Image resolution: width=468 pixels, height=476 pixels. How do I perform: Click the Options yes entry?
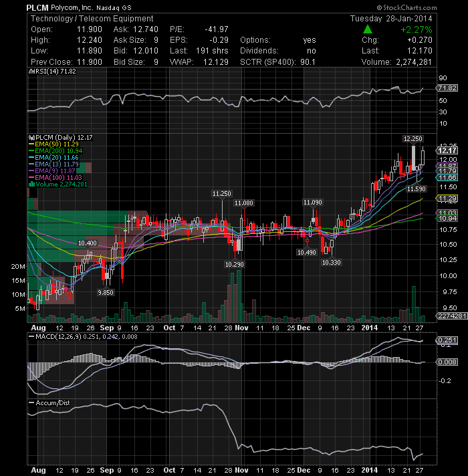point(277,40)
